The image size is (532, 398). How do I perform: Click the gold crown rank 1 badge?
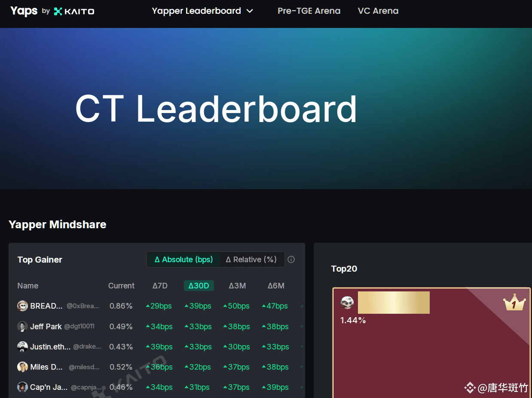(x=514, y=303)
